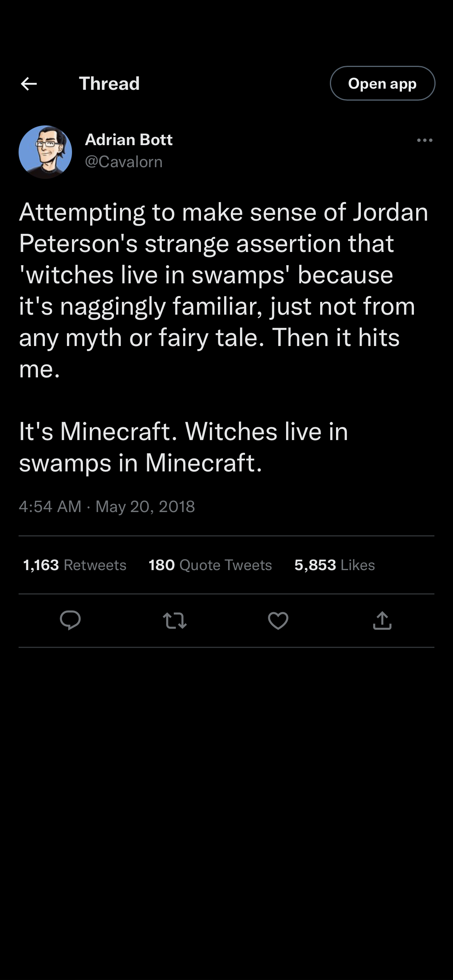The height and width of the screenshot is (980, 453).
Task: Go back using the left arrow
Action: coord(29,84)
